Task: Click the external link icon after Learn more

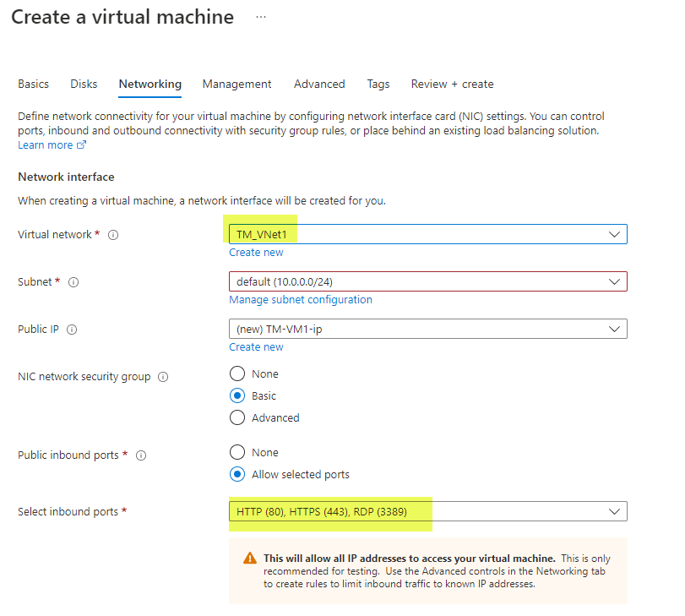Action: point(80,144)
